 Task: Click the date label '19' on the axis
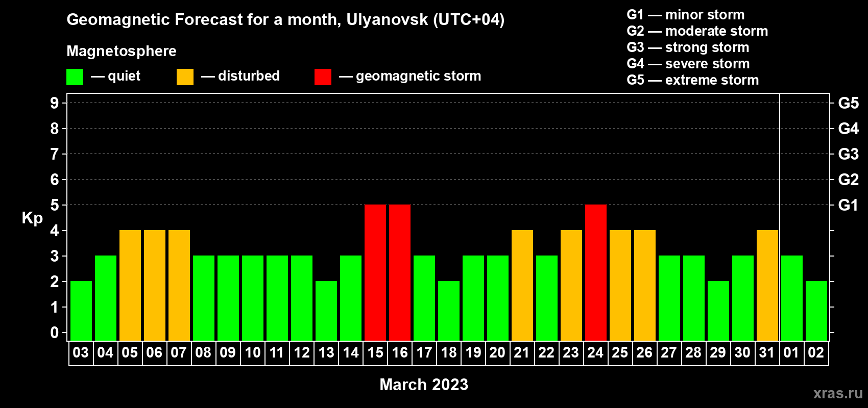pyautogui.click(x=473, y=353)
